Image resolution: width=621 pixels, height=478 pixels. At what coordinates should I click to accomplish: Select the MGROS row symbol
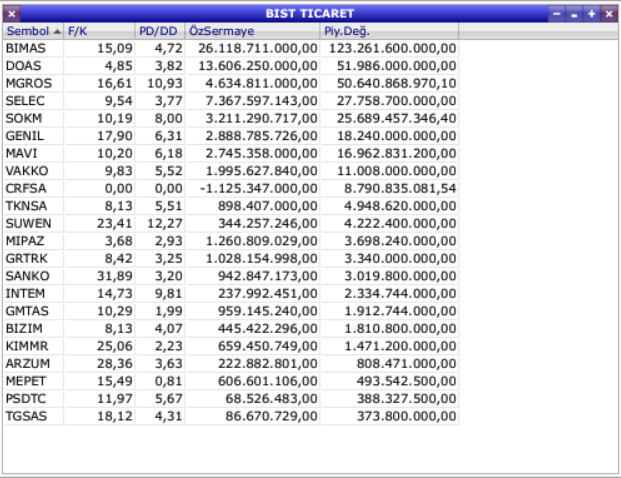pos(29,83)
